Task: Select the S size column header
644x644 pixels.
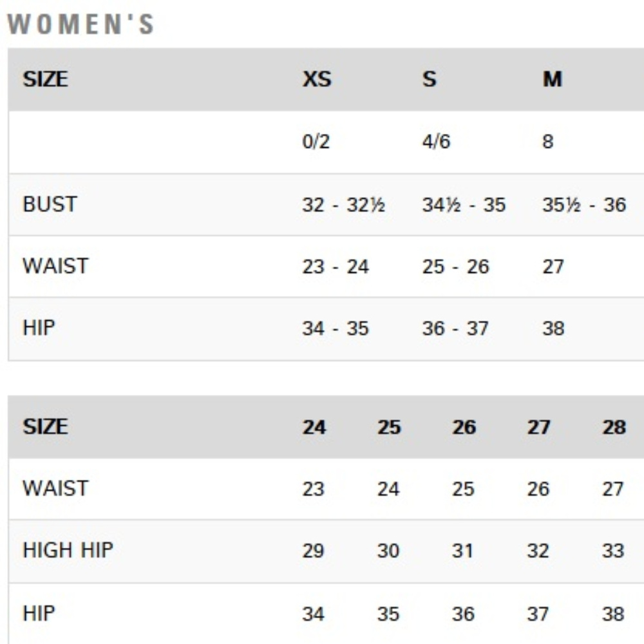Action: (429, 79)
